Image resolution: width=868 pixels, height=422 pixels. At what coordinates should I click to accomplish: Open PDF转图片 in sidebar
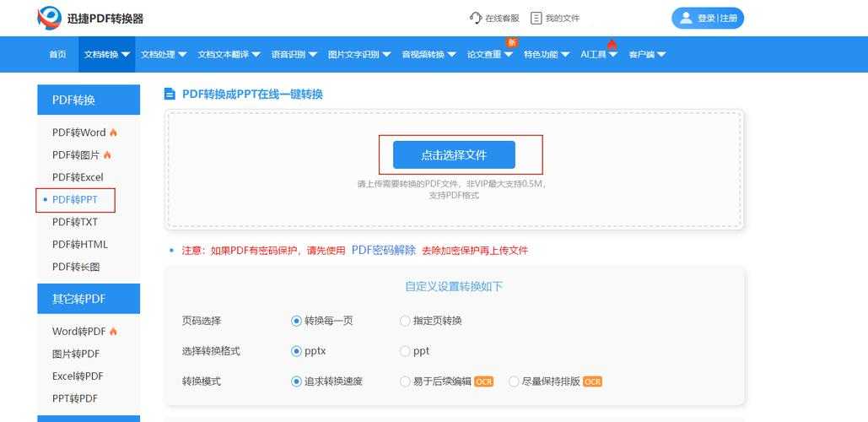click(76, 155)
